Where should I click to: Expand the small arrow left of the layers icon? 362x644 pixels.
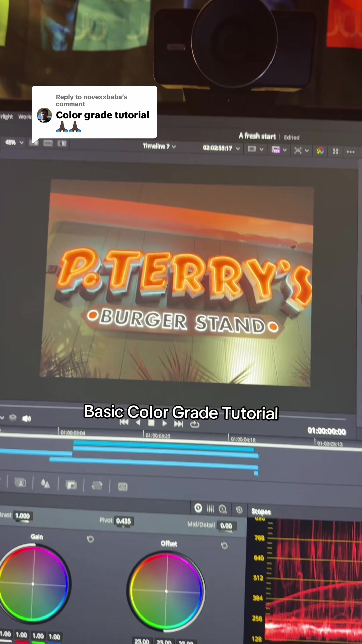pyautogui.click(x=2, y=418)
